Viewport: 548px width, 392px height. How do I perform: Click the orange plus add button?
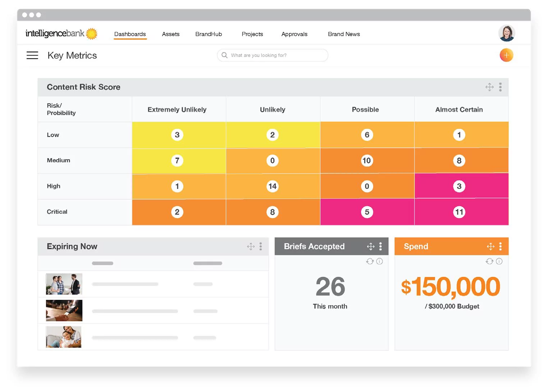pyautogui.click(x=506, y=55)
